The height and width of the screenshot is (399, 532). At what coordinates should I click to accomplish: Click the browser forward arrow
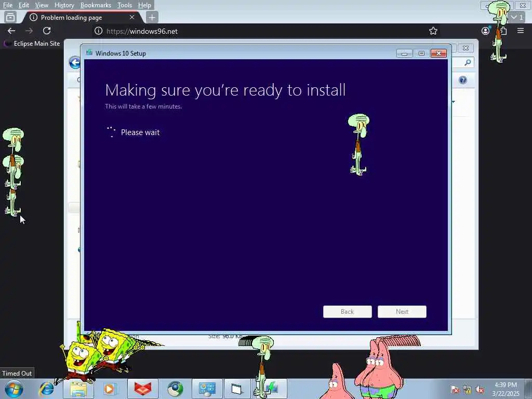tap(29, 31)
